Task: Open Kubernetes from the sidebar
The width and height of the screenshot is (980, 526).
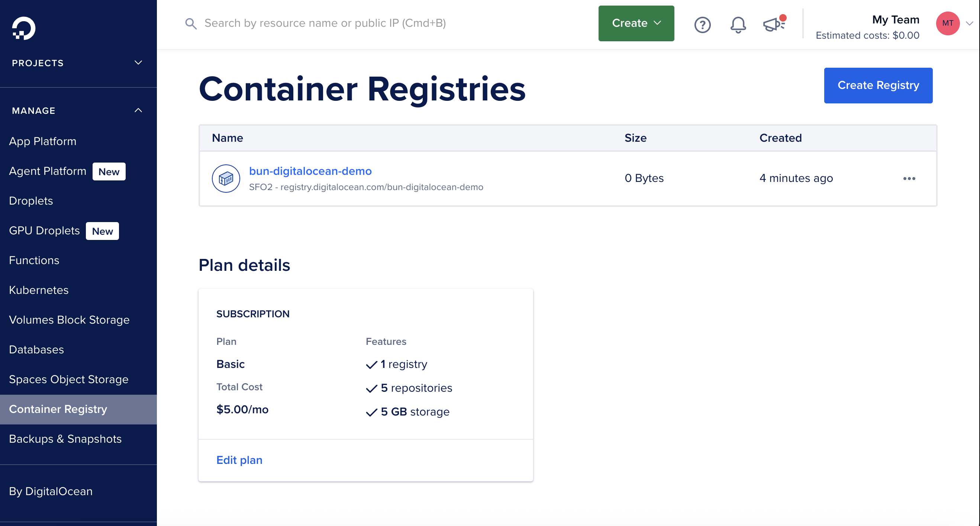Action: (x=38, y=290)
